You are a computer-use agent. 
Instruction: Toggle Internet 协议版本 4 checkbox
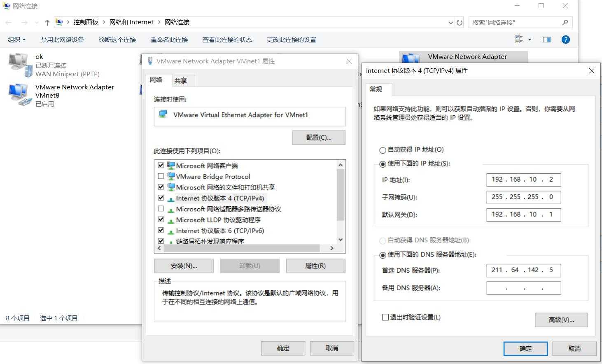coord(161,198)
